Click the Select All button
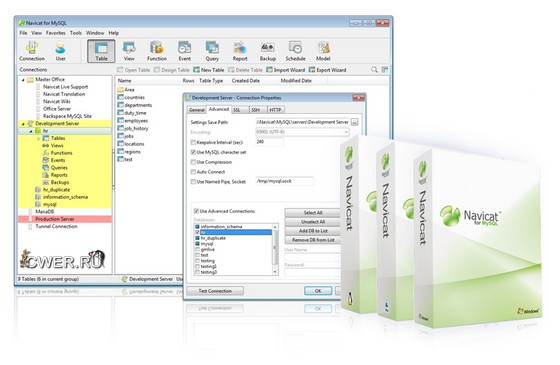The width and height of the screenshot is (560, 365). coord(312,212)
